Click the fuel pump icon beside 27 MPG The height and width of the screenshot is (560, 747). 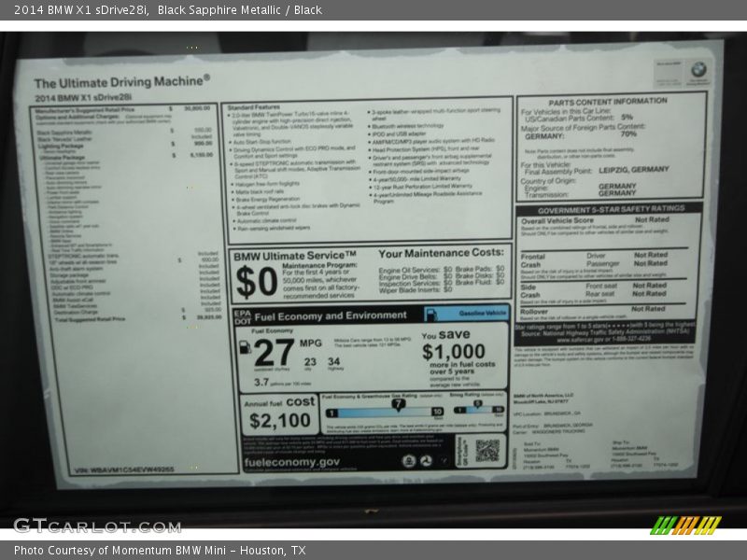pos(245,347)
